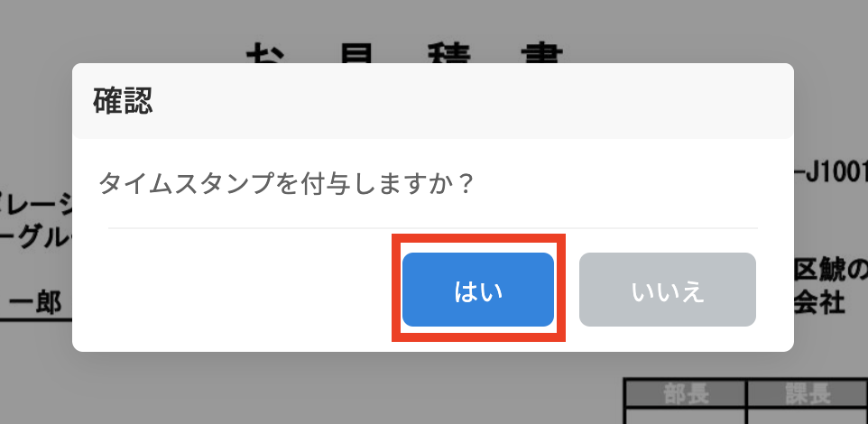Click the underline beneath the 一郎 name
The width and height of the screenshot is (868, 424).
[36, 319]
